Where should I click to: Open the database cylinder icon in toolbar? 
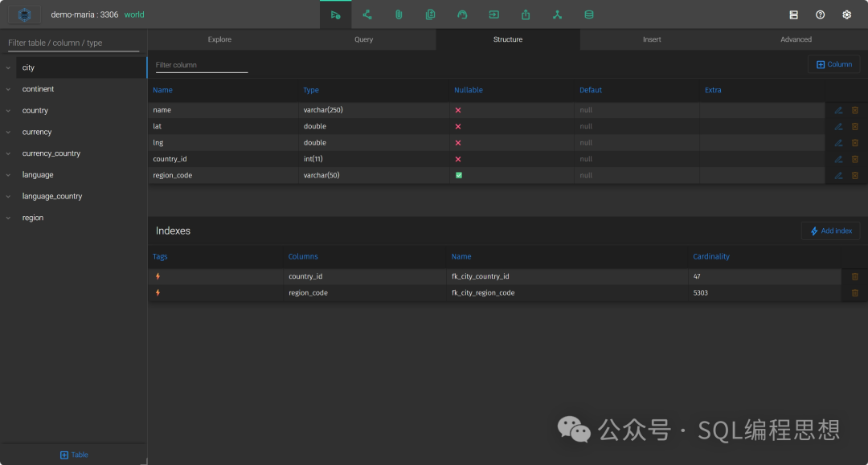589,15
